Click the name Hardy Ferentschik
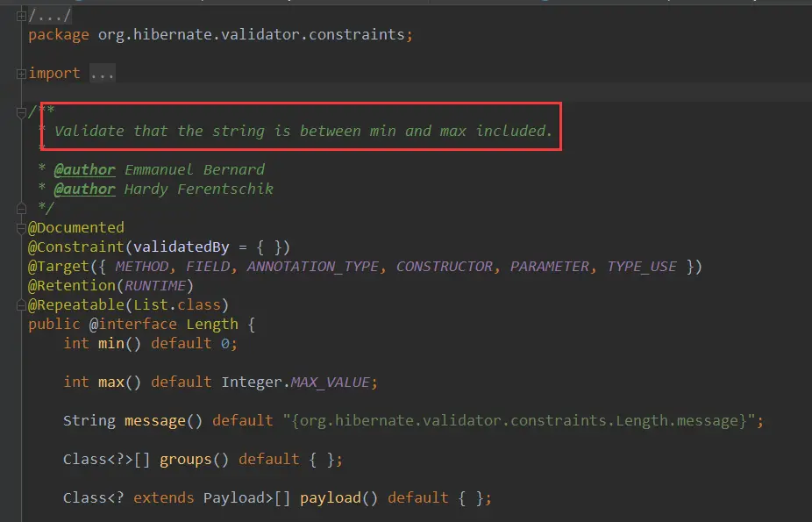The image size is (812, 522). pyautogui.click(x=199, y=189)
